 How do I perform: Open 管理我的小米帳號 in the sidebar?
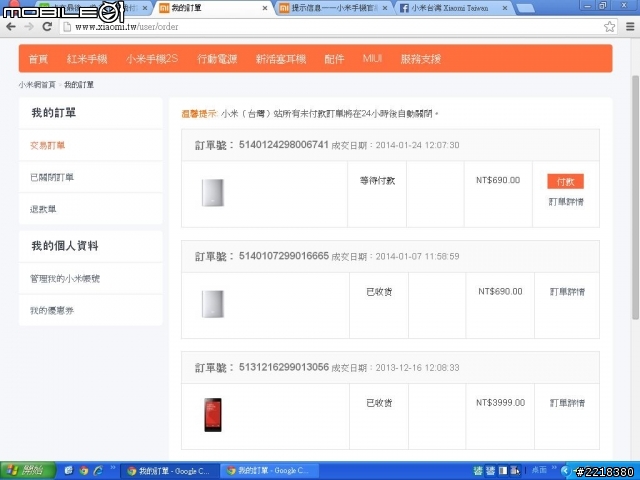click(x=65, y=278)
